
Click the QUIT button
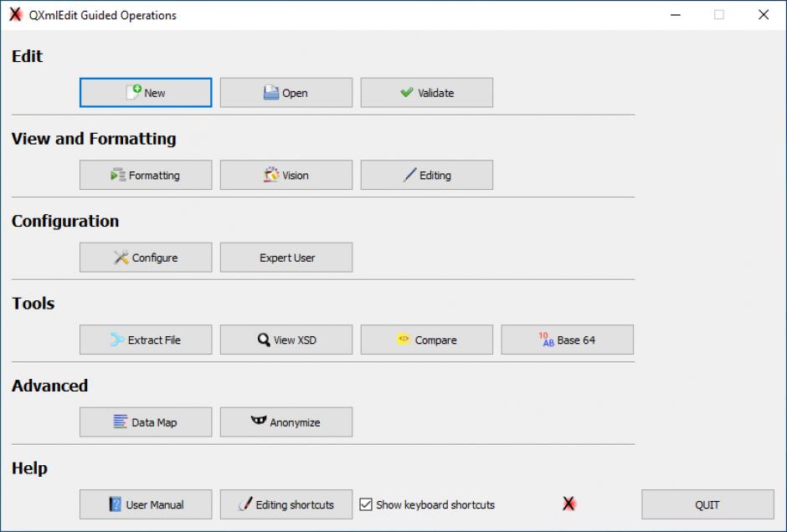click(x=707, y=504)
